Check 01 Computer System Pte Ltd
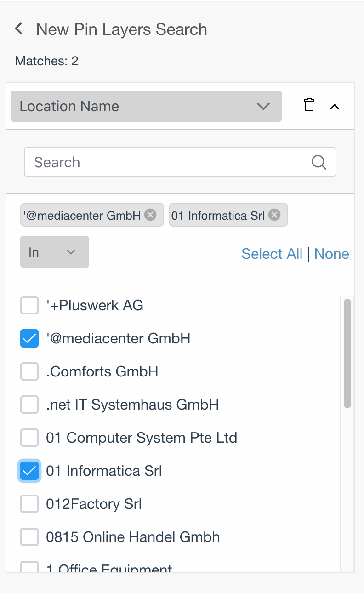Image resolution: width=364 pixels, height=593 pixels. 29,438
